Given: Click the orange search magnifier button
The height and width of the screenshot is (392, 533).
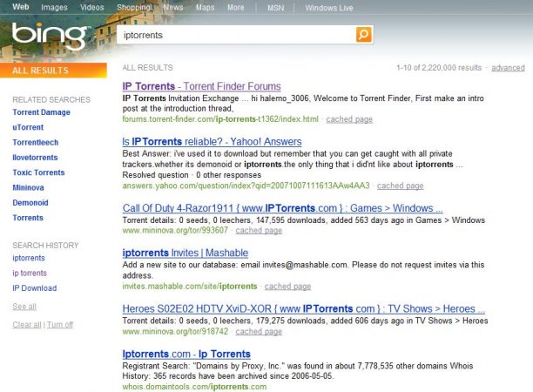Looking at the screenshot, I should [363, 34].
